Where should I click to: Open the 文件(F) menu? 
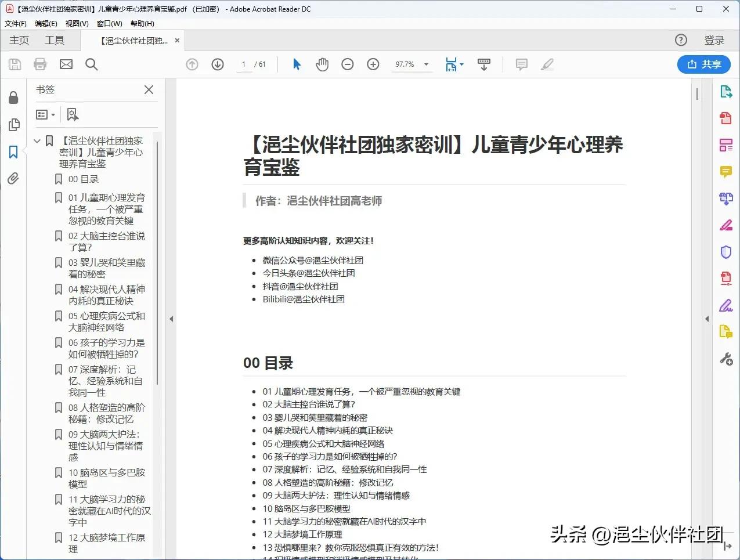click(x=16, y=24)
